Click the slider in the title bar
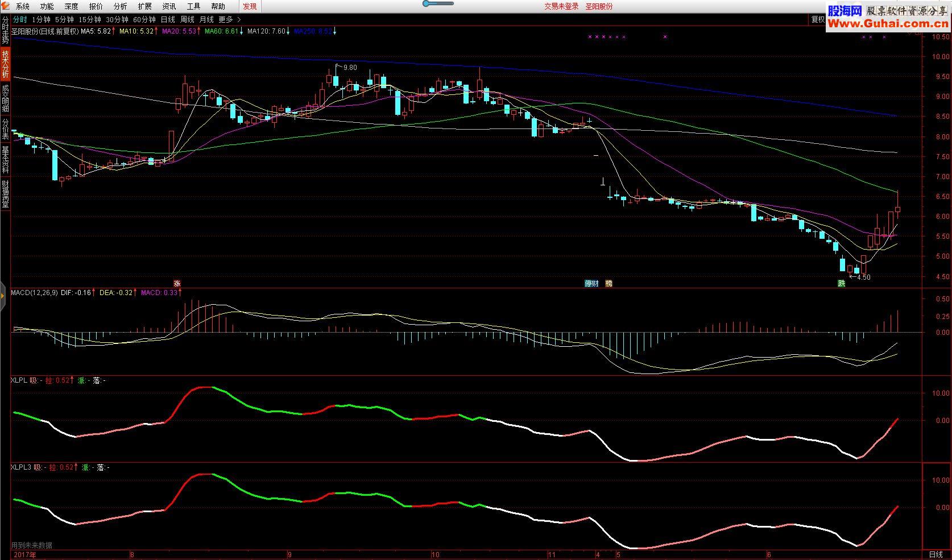This screenshot has height=560, width=952. (438, 3)
